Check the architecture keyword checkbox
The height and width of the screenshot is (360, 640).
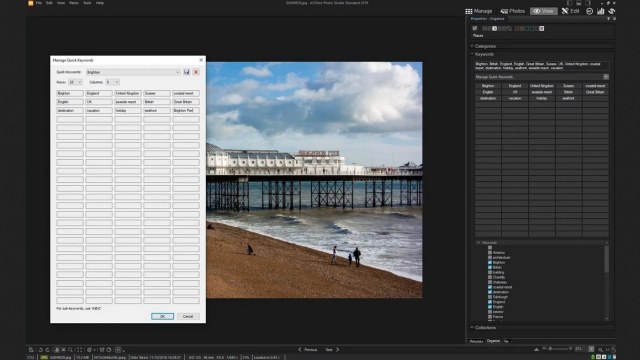(490, 258)
